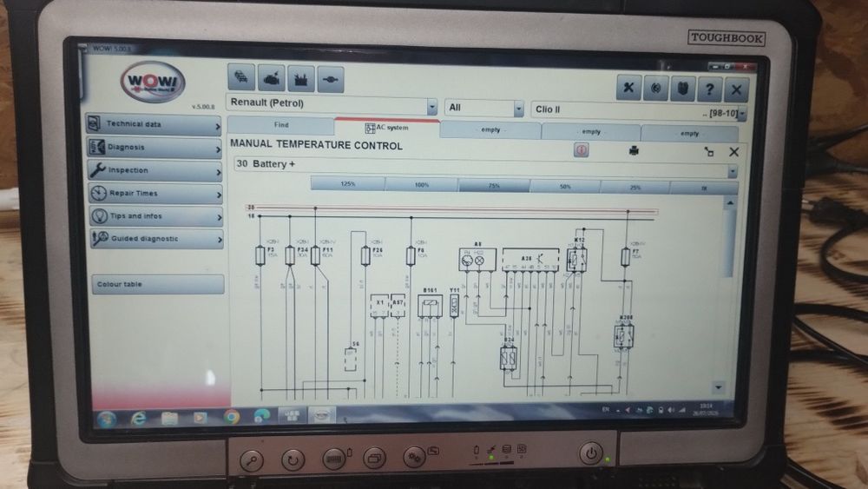Click relay K12 in wiring diagram

pos(576,259)
